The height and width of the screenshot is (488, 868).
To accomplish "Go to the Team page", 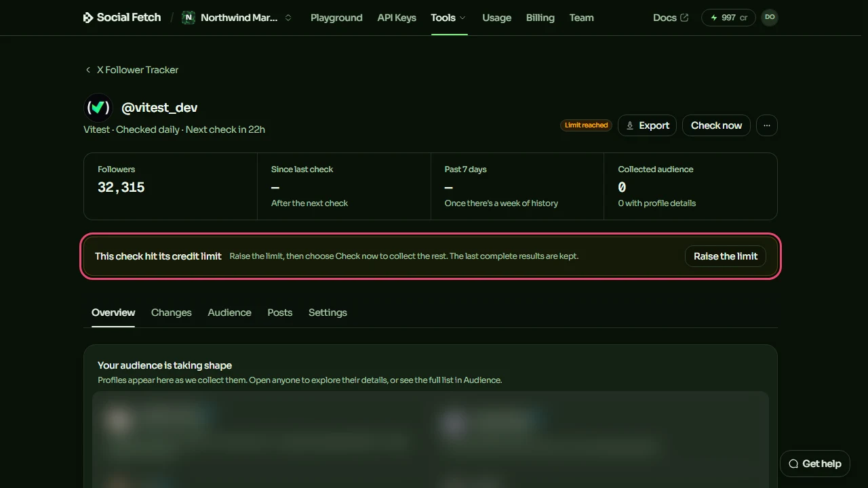I will [581, 18].
